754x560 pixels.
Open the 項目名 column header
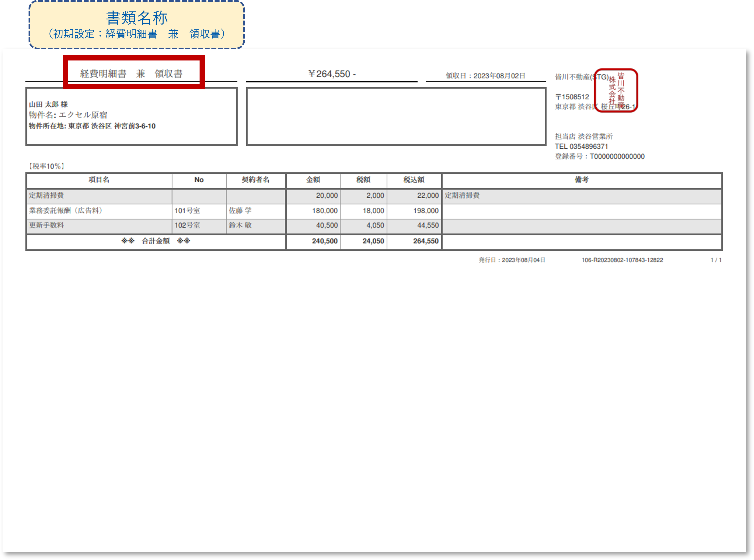(99, 180)
